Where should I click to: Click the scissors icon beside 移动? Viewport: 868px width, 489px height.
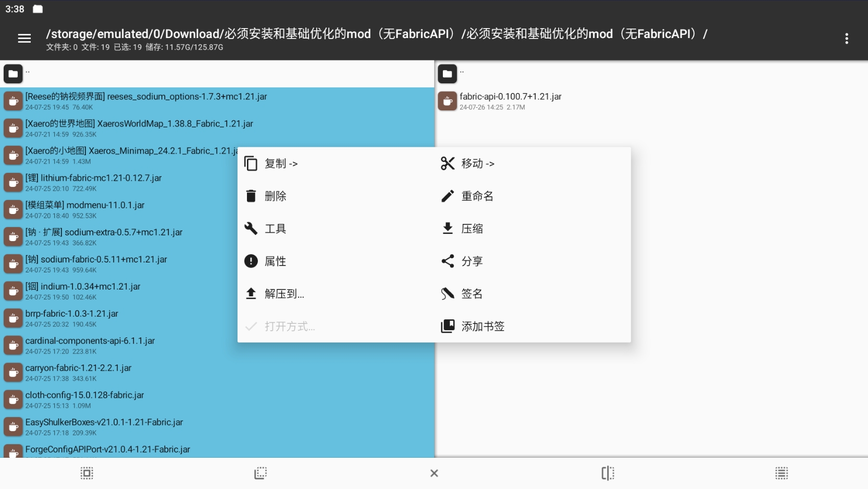coord(448,164)
